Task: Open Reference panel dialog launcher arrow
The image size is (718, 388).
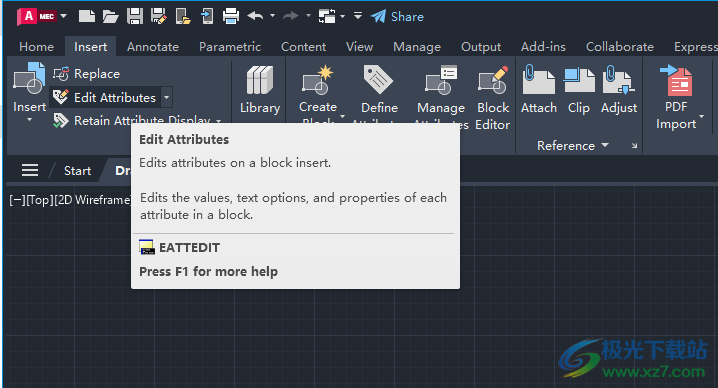Action: click(634, 146)
